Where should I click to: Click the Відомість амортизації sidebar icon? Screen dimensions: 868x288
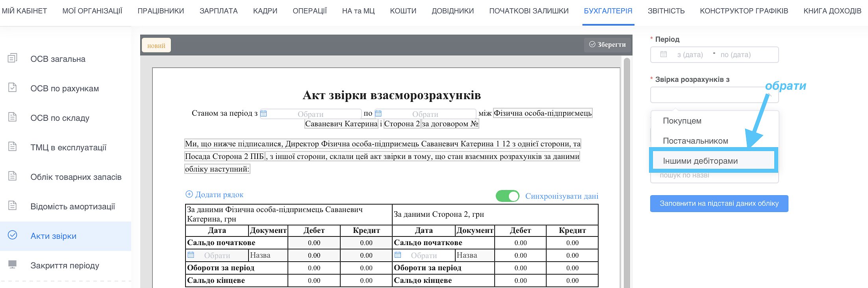[x=13, y=206]
